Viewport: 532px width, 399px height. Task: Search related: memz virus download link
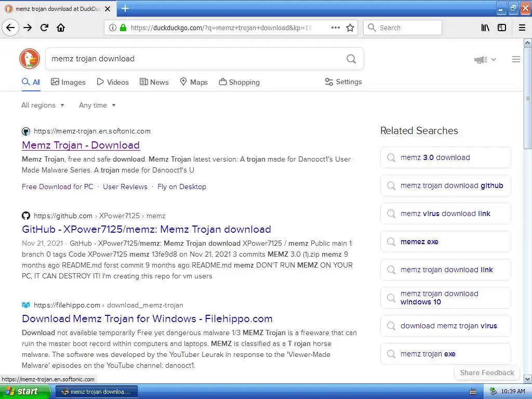pos(445,214)
